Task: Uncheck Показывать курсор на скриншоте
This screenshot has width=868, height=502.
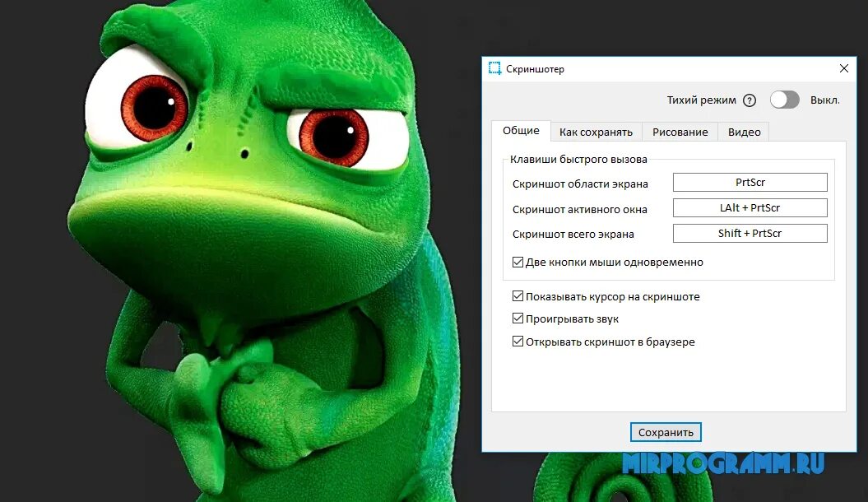Action: (518, 296)
